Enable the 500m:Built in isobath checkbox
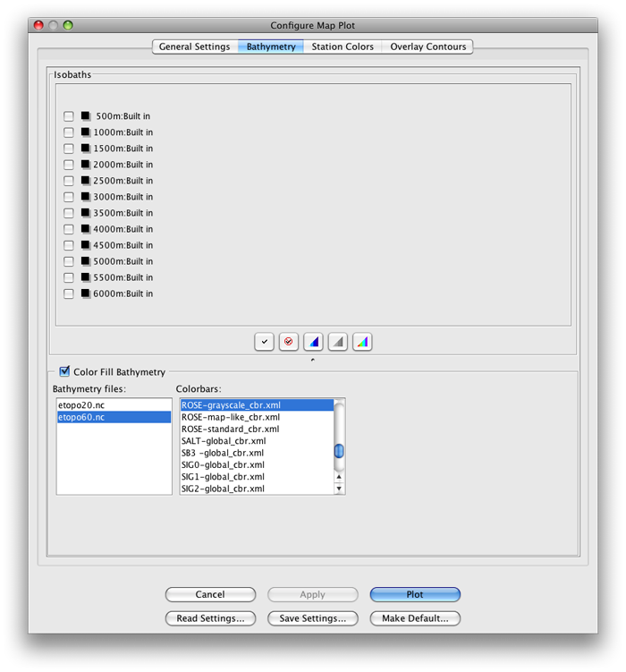Image resolution: width=626 pixels, height=672 pixels. pos(69,116)
